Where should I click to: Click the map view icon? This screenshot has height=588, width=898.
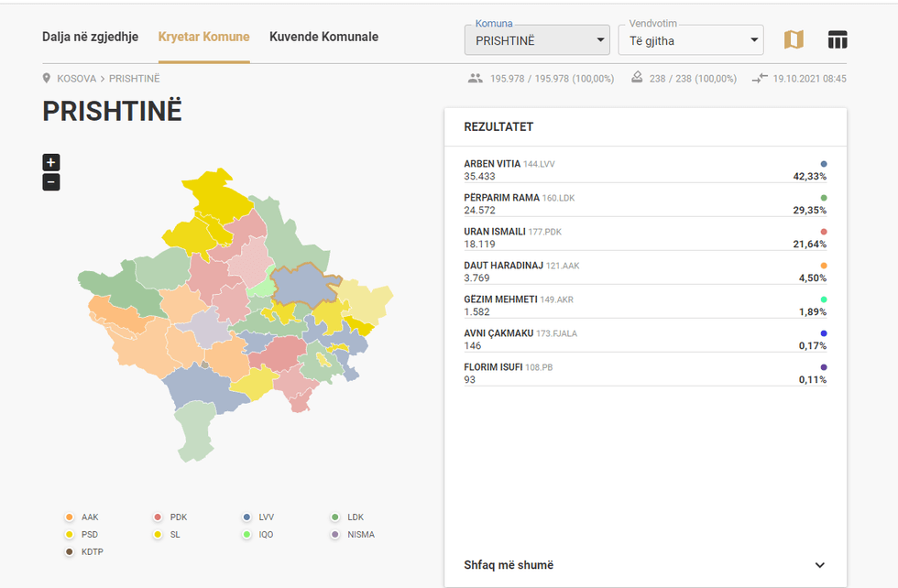coord(794,39)
